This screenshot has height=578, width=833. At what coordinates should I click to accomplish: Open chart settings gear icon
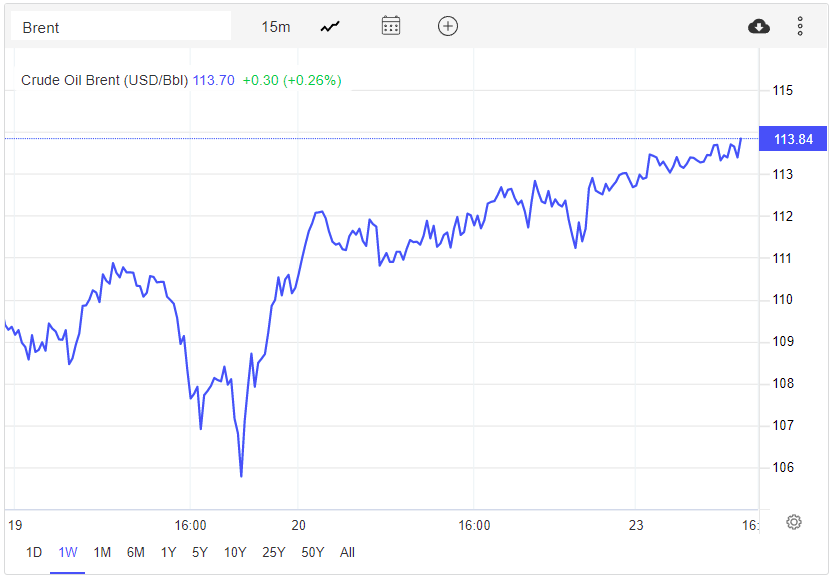coord(794,522)
